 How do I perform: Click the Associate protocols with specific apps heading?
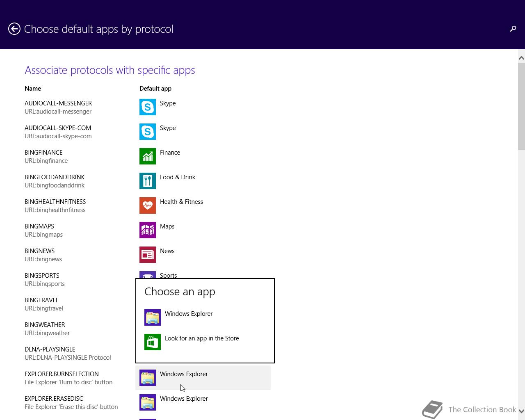(x=110, y=70)
